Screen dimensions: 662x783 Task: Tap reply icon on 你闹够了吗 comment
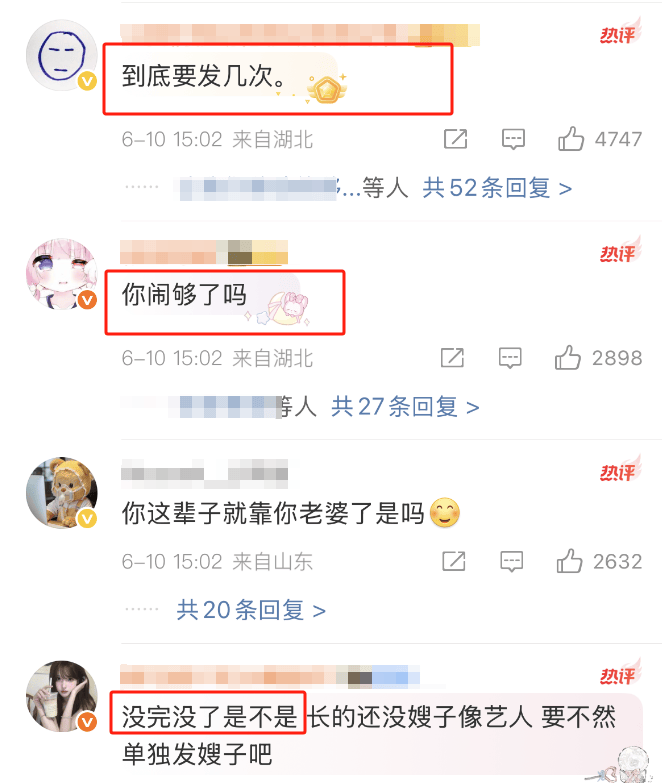pos(510,358)
